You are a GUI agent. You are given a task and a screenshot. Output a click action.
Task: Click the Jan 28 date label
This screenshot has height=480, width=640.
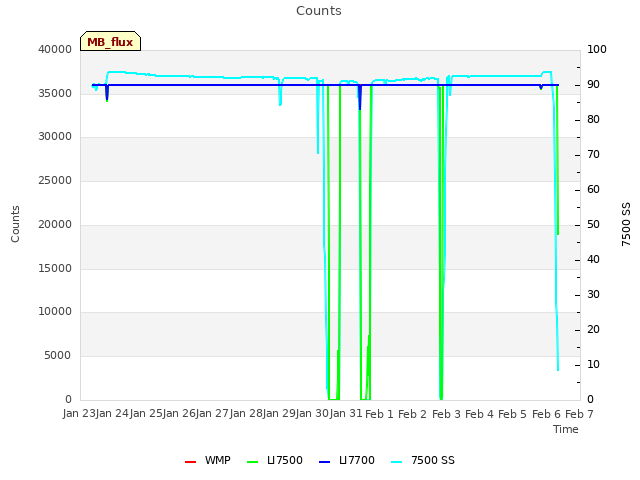click(246, 414)
